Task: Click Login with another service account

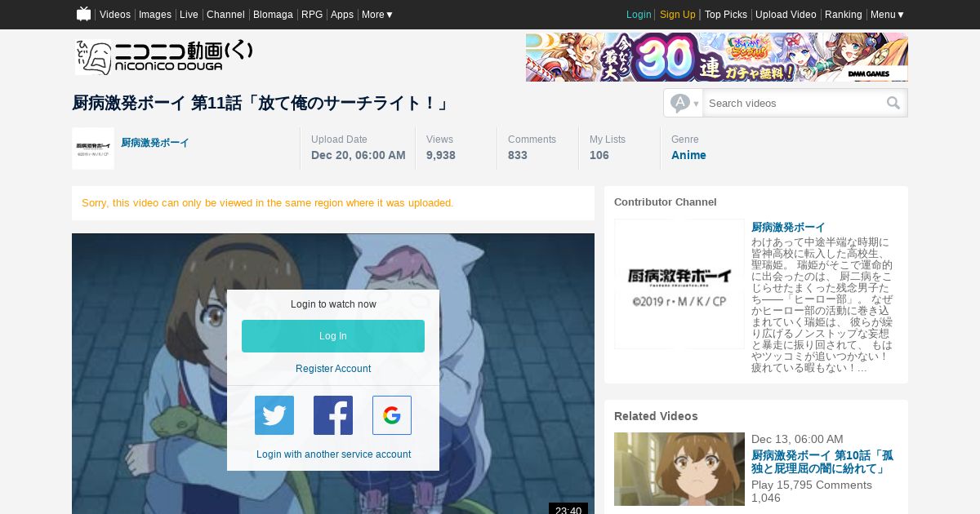Action: tap(333, 454)
